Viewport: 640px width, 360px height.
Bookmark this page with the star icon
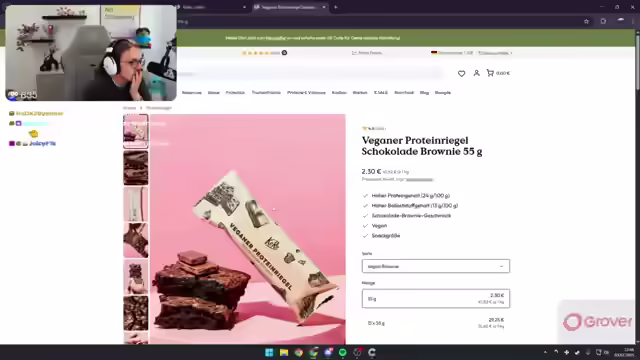point(586,21)
